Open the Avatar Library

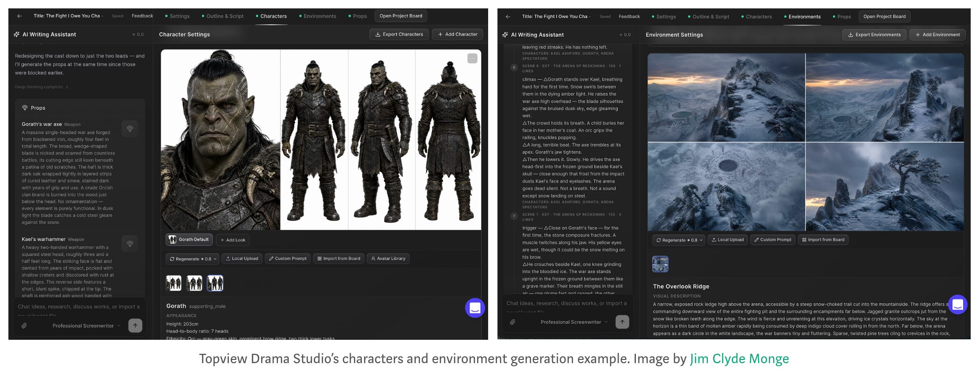click(388, 259)
